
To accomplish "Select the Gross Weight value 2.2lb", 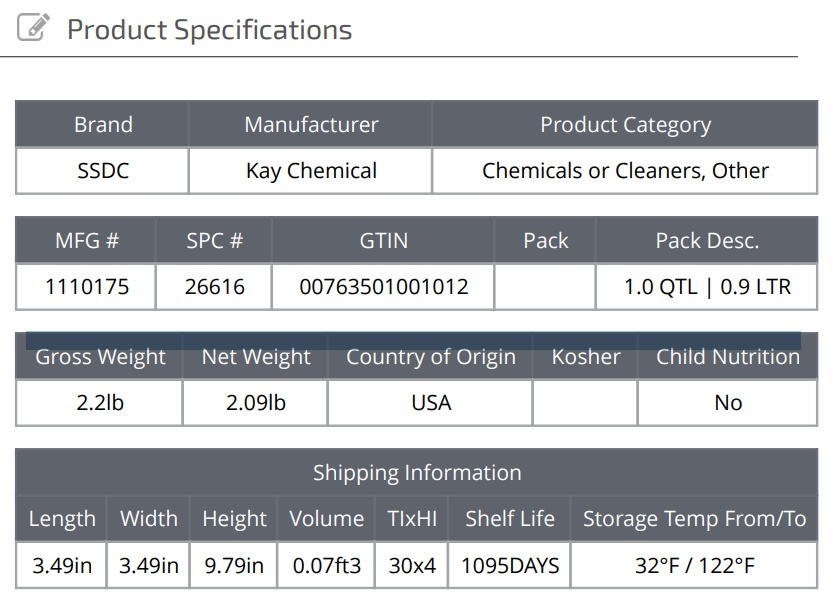I will coord(100,403).
